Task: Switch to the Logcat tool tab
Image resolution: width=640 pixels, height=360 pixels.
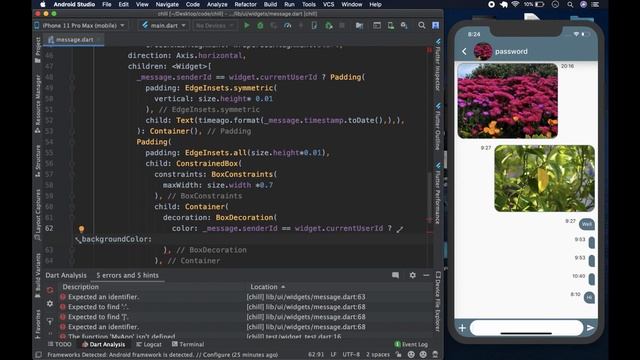Action: (149, 344)
